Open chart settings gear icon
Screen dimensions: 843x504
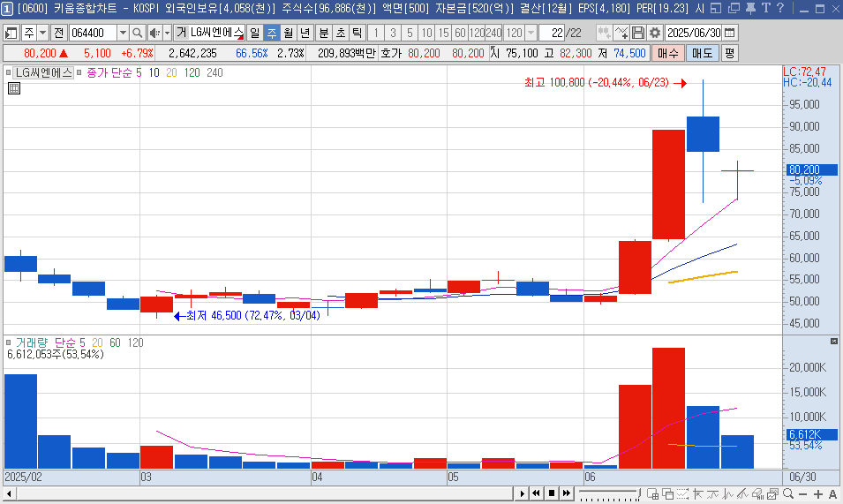[654, 33]
